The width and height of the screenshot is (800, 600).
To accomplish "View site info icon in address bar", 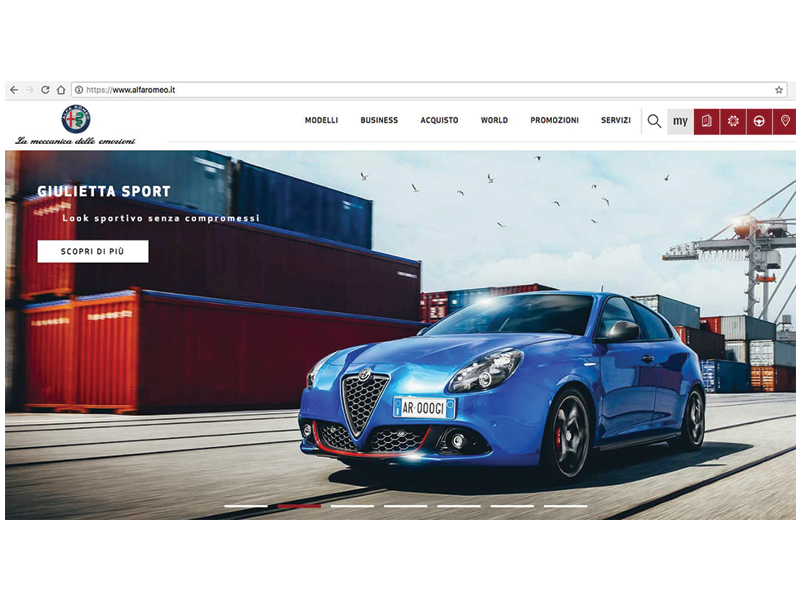I will pos(78,90).
